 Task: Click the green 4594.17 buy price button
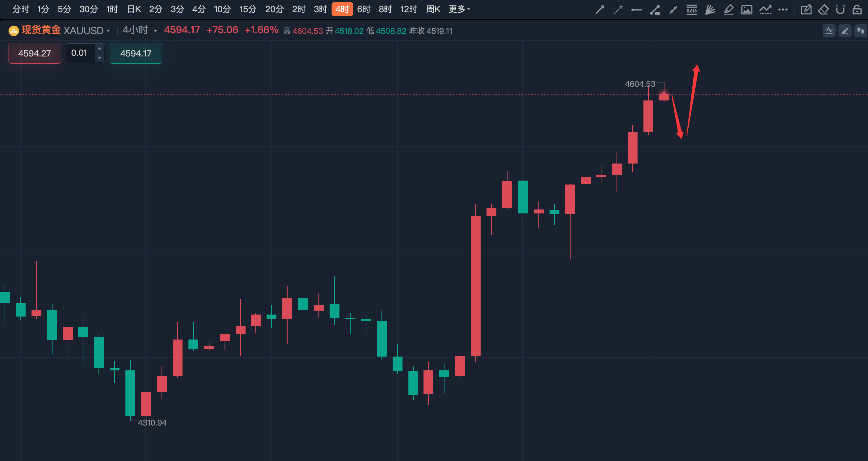136,53
